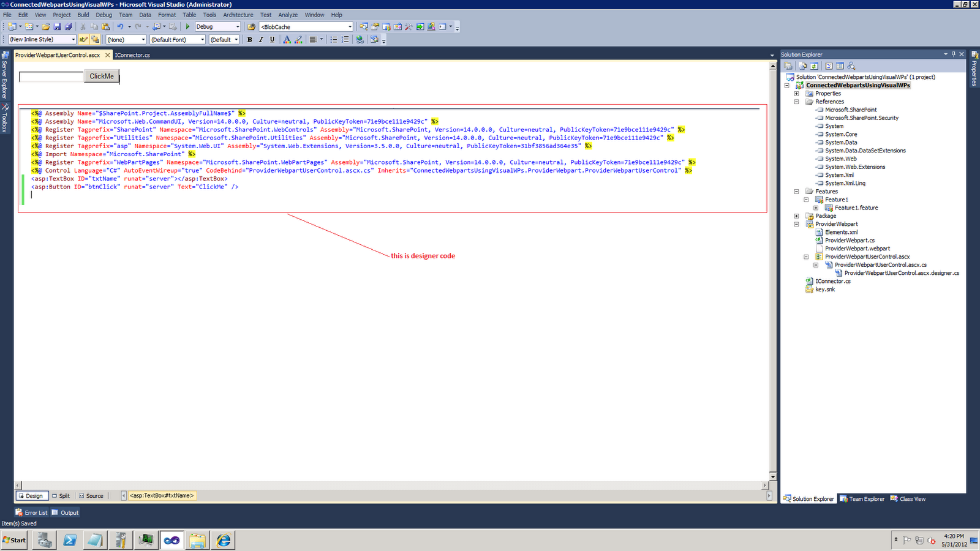Collapse the Features folder
The image size is (980, 551).
[x=796, y=192]
